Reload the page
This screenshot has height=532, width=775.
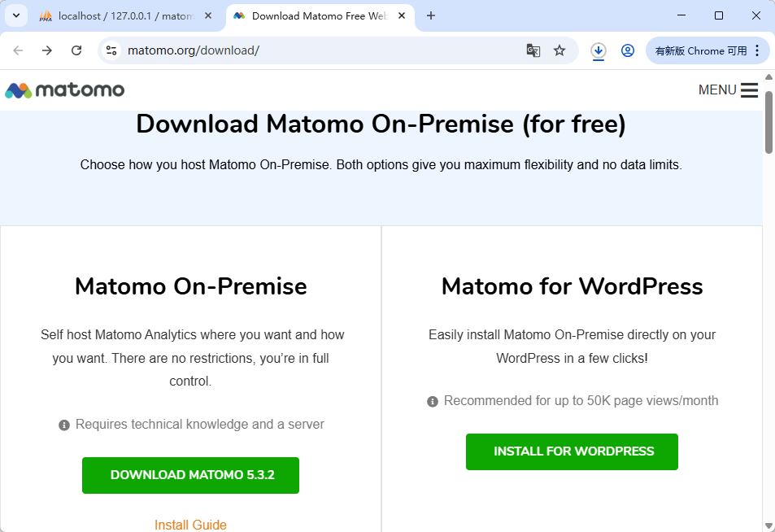76,50
